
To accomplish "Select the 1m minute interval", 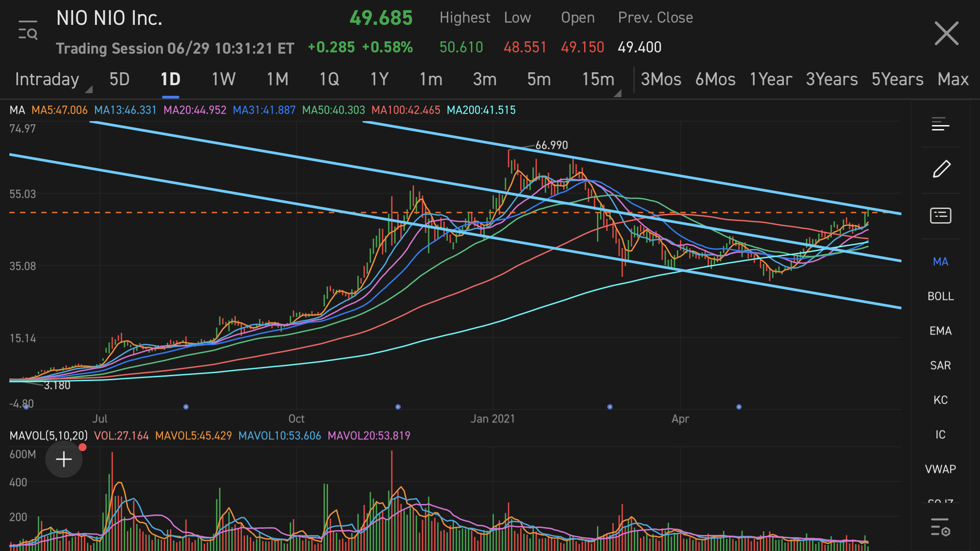I will point(431,79).
